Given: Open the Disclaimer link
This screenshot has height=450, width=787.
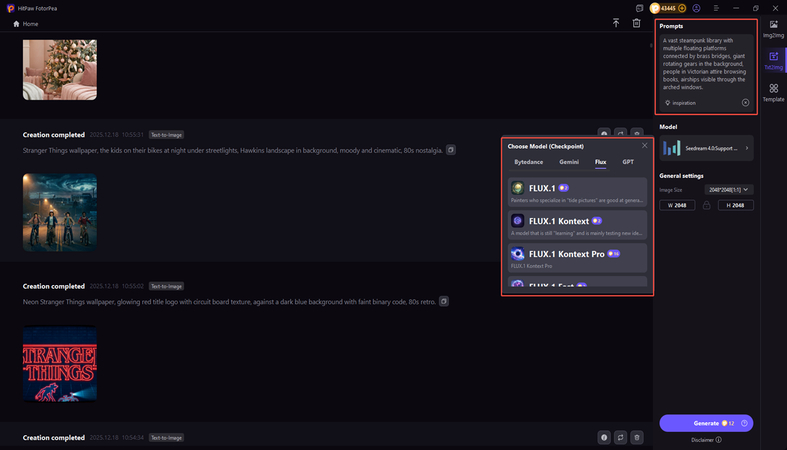Looking at the screenshot, I should click(x=706, y=440).
